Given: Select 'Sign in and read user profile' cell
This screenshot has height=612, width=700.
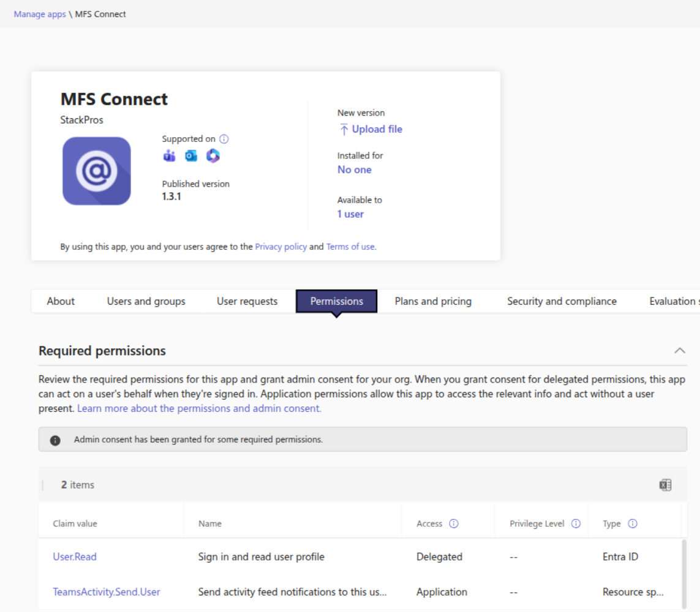Looking at the screenshot, I should tap(261, 557).
